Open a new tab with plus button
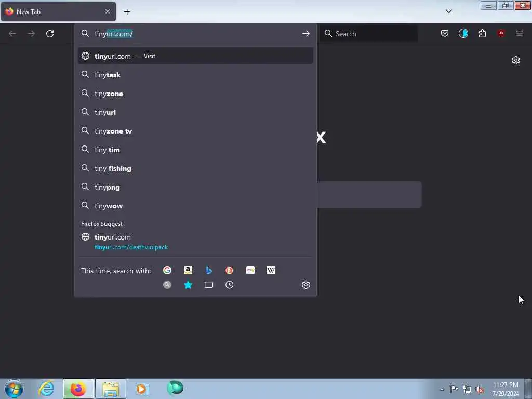The height and width of the screenshot is (399, 532). click(127, 12)
